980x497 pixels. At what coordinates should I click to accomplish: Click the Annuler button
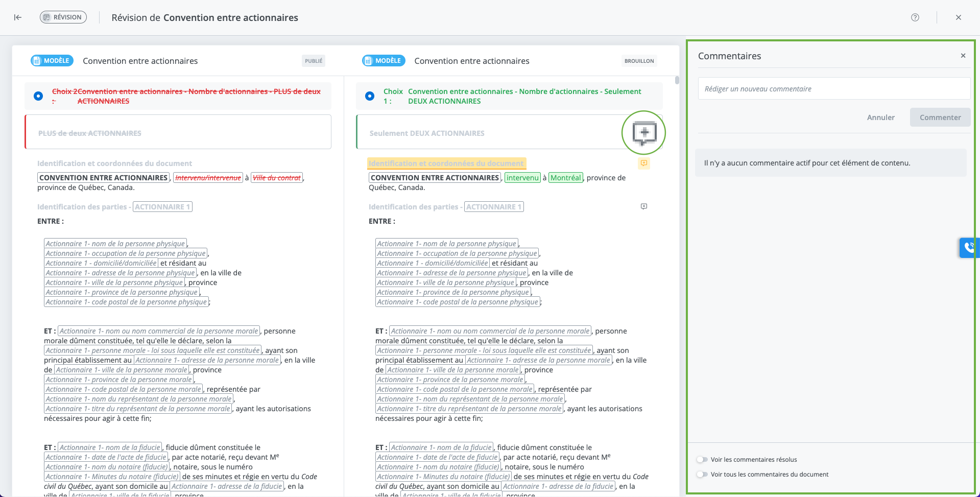tap(880, 117)
